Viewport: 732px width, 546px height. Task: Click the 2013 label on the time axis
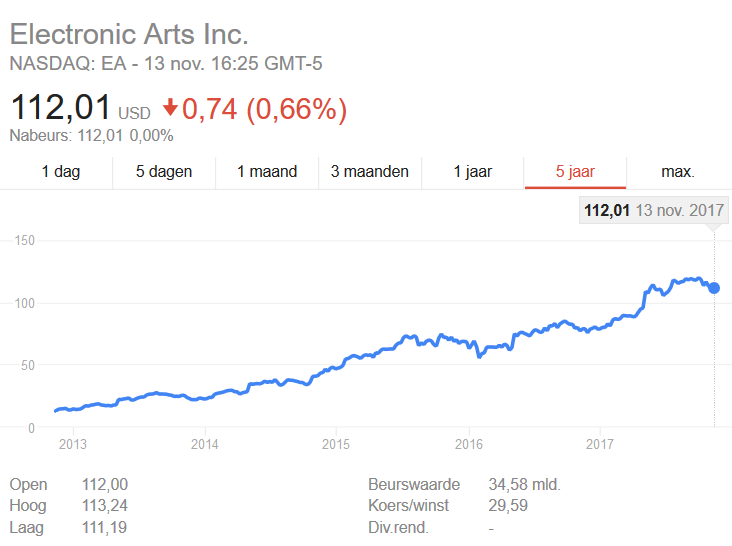click(73, 443)
